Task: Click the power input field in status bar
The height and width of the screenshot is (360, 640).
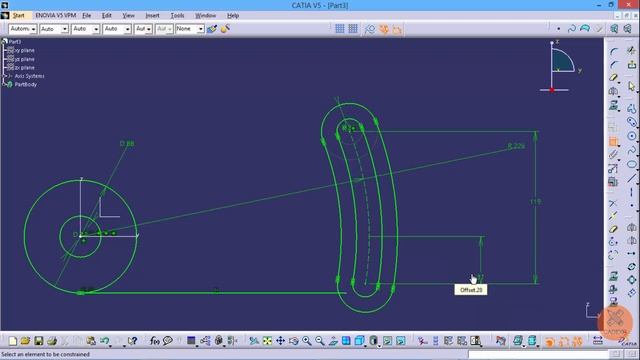Action: (538, 354)
